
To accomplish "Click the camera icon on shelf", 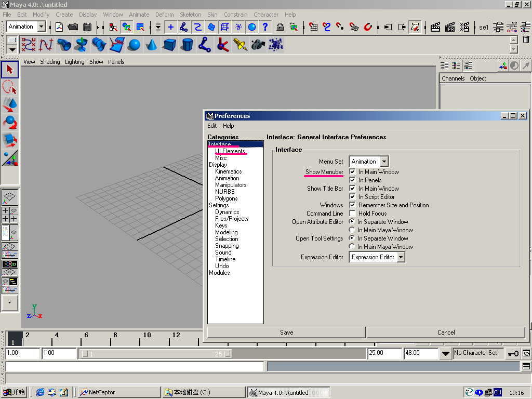I will coord(258,45).
